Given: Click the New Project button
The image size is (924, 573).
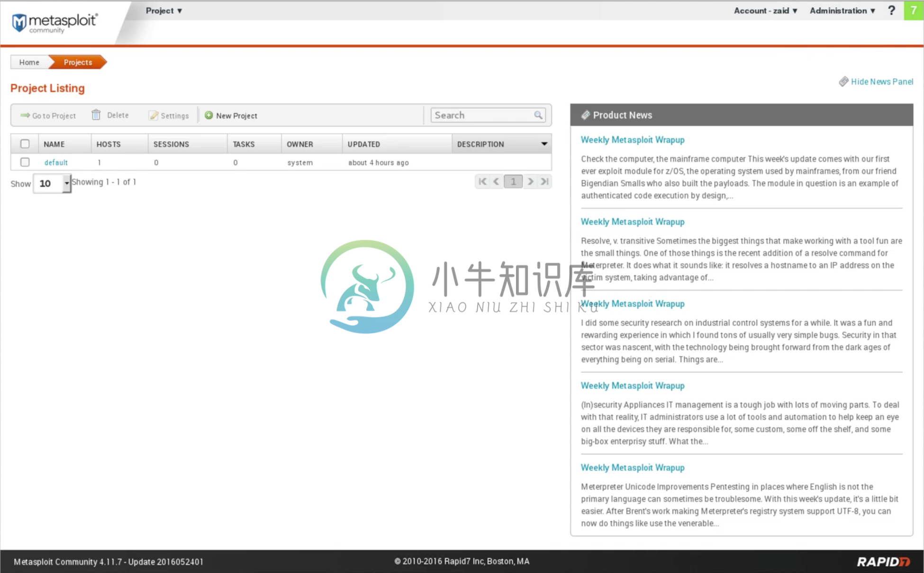Looking at the screenshot, I should point(231,115).
